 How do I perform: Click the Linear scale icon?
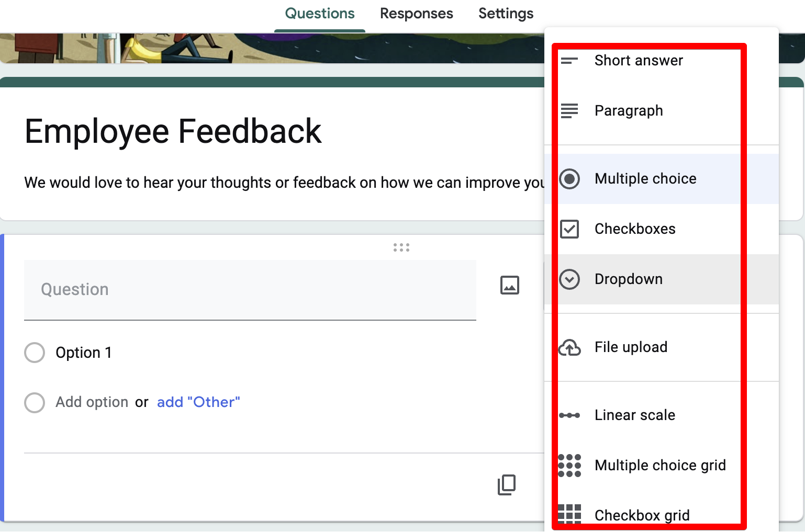pyautogui.click(x=569, y=415)
